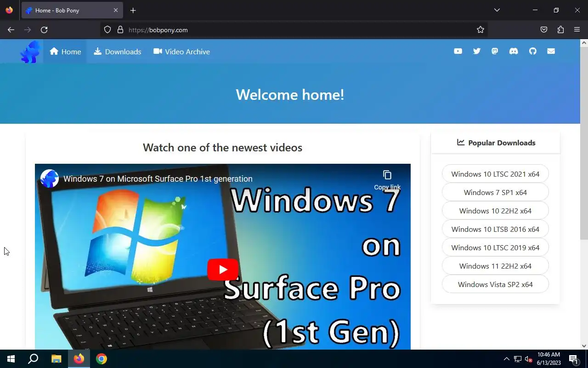This screenshot has height=368, width=588.
Task: Close the Home - Bob Pony tab
Action: tap(116, 10)
